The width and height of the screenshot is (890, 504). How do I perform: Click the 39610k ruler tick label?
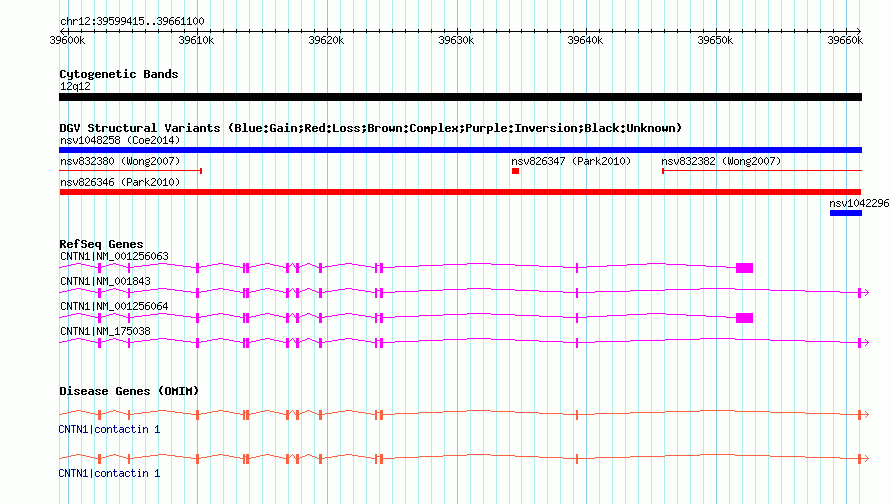[x=196, y=40]
